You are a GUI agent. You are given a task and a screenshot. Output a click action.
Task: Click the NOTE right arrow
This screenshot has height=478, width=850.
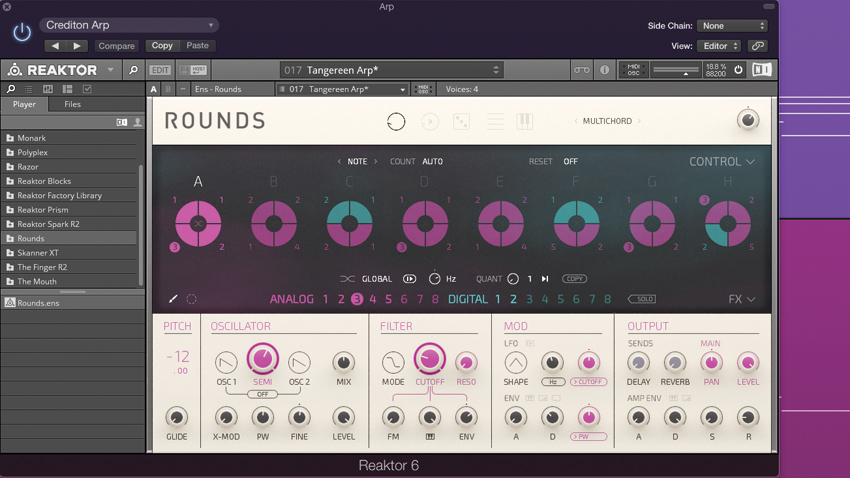tap(375, 162)
